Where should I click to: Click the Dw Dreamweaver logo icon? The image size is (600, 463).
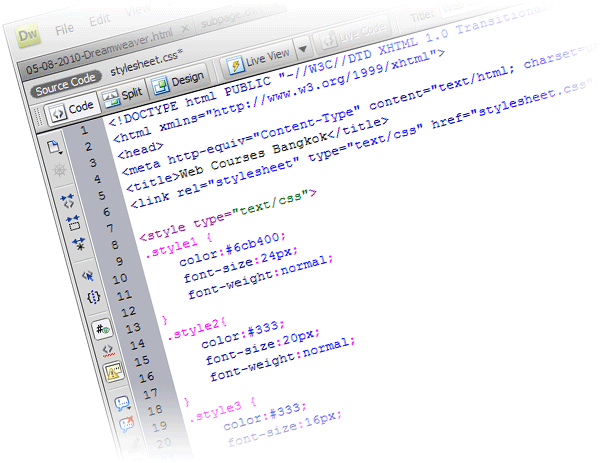coord(28,36)
